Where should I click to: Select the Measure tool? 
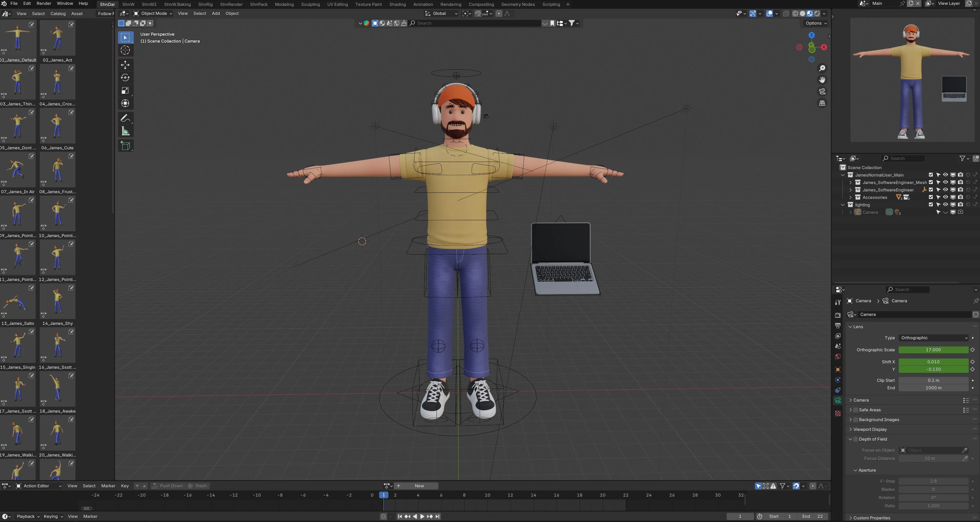coord(125,131)
